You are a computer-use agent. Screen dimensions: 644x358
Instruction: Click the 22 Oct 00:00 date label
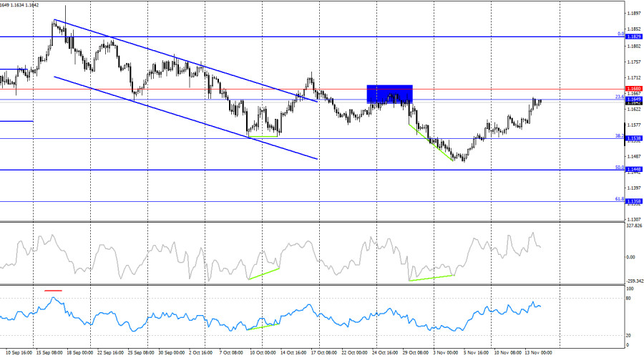tap(354, 353)
